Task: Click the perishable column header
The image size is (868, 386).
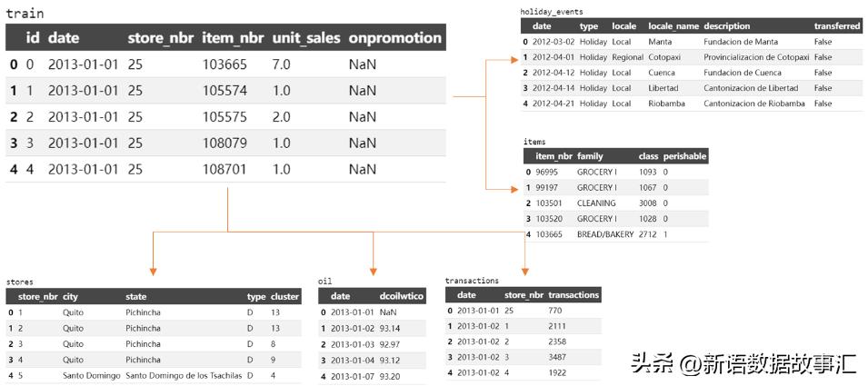Action: coord(684,156)
